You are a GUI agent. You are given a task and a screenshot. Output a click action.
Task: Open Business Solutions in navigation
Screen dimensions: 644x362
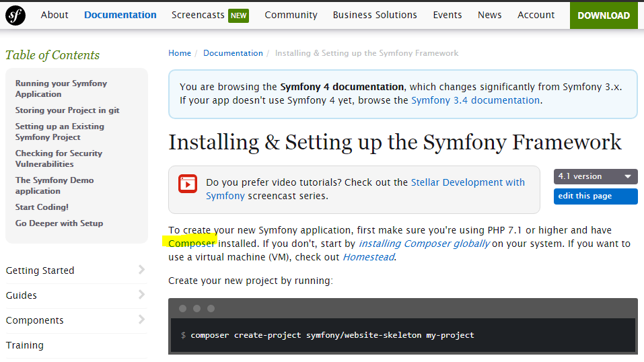tap(375, 15)
